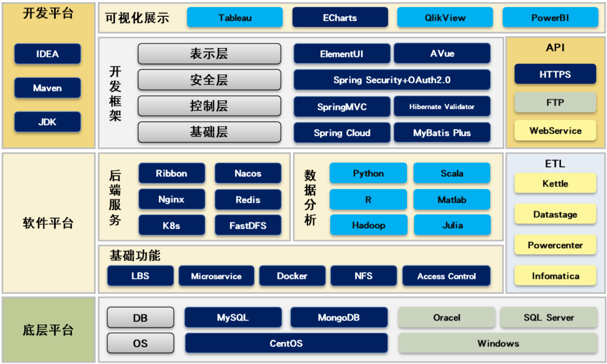Click Spring Security+OAuth2.0 box

click(x=392, y=80)
